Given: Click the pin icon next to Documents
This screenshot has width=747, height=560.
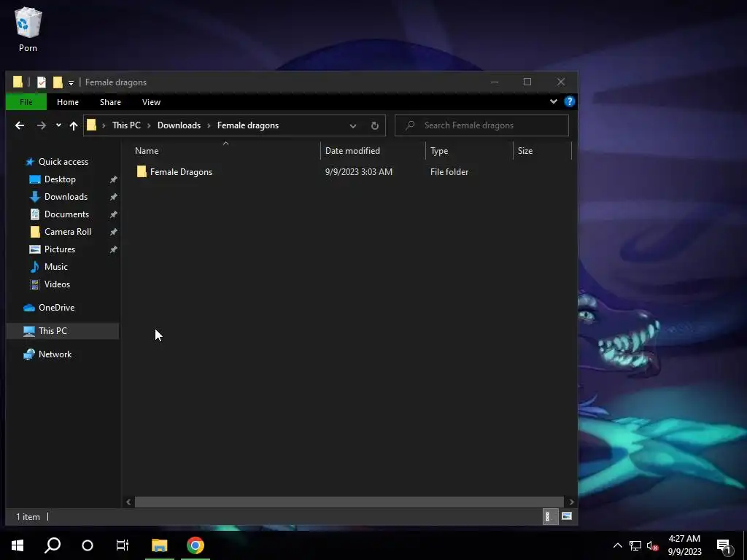Looking at the screenshot, I should click(113, 215).
